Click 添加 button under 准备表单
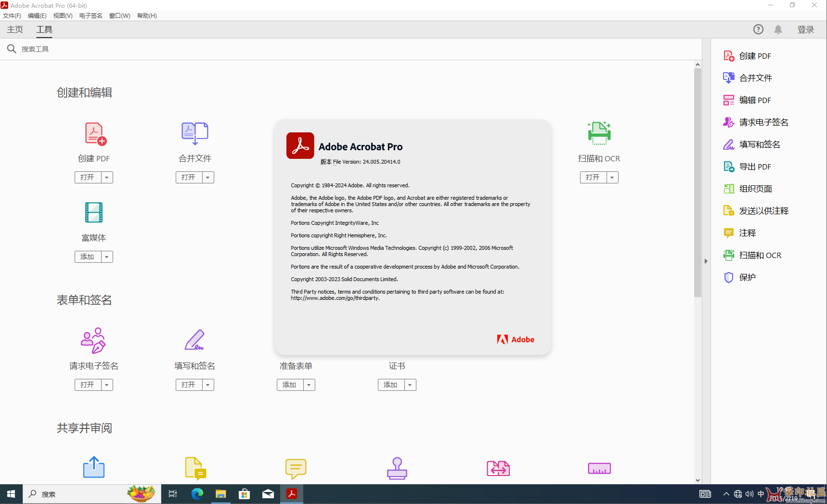The height and width of the screenshot is (504, 827). pos(290,385)
